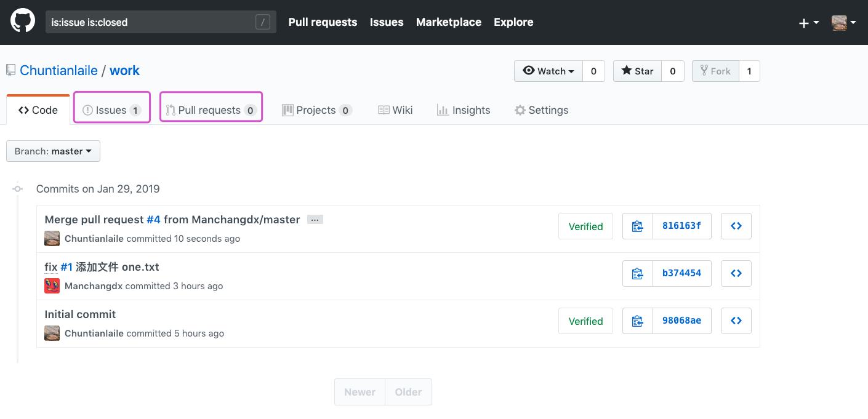Open Issues in top navigation bar

(387, 22)
